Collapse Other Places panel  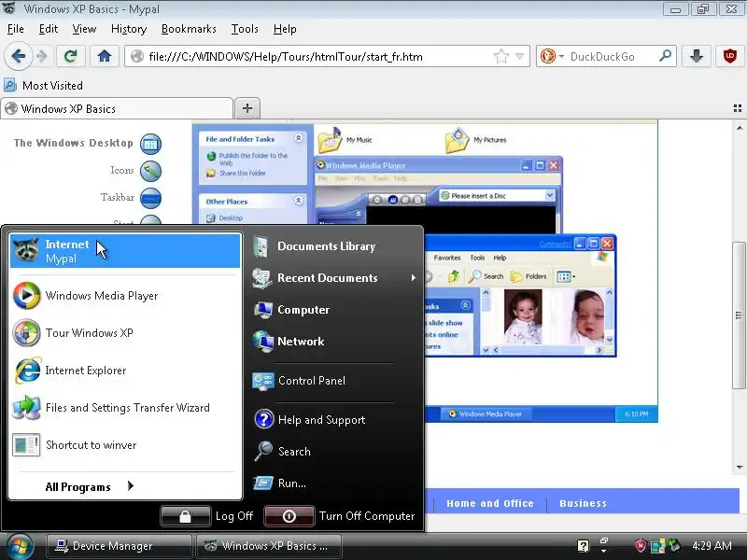pyautogui.click(x=298, y=201)
